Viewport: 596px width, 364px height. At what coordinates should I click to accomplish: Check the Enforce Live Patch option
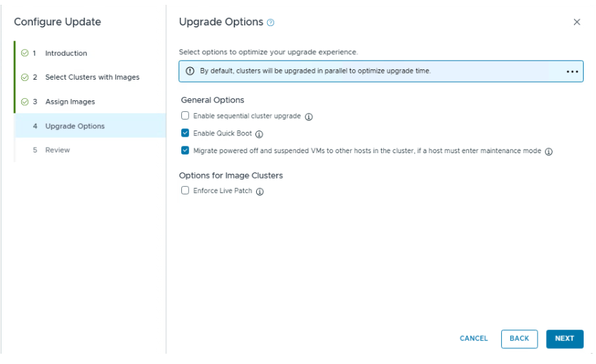click(x=185, y=191)
